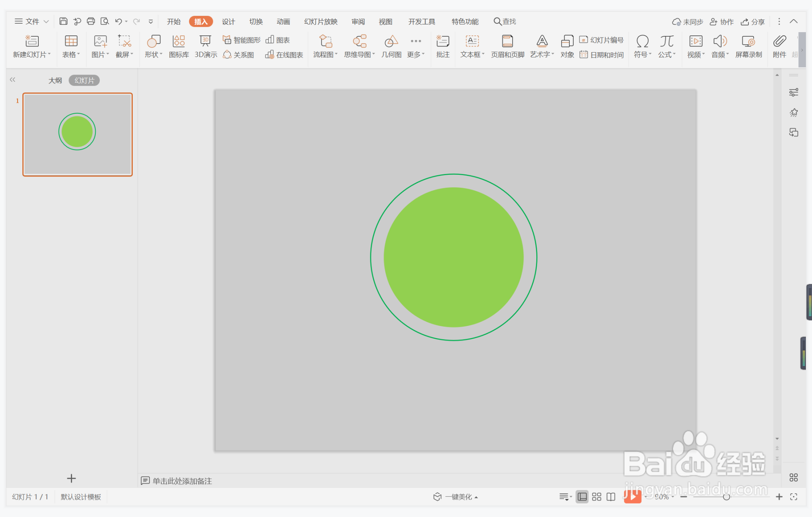
Task: Click the 3D演示 icon
Action: point(206,46)
